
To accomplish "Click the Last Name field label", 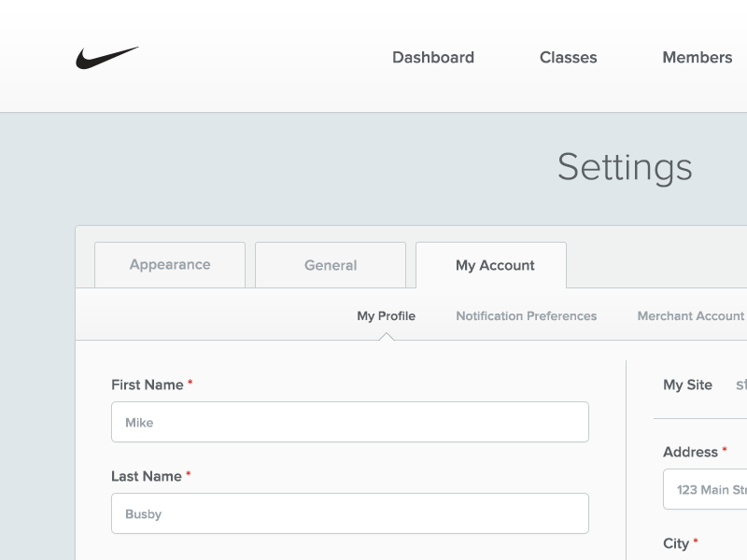I will pyautogui.click(x=146, y=476).
